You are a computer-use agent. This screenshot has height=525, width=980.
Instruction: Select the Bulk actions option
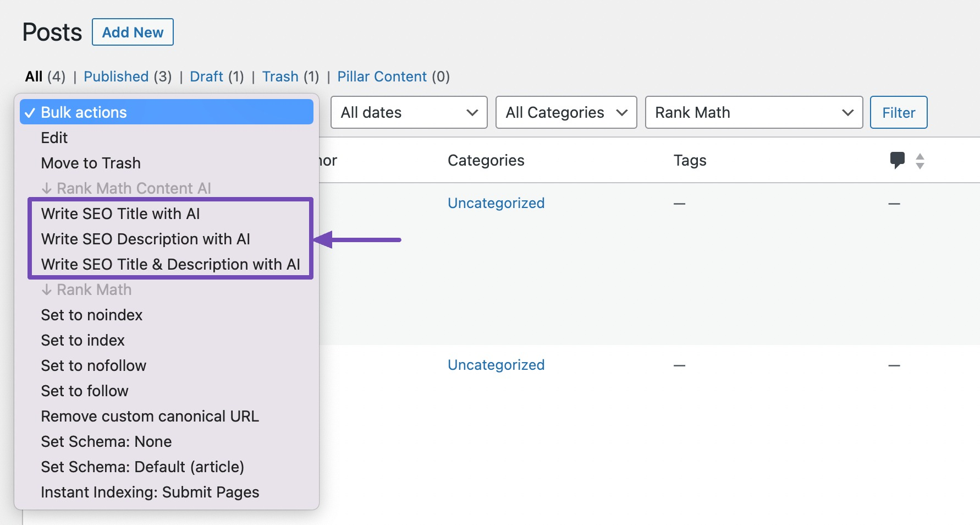tap(167, 112)
